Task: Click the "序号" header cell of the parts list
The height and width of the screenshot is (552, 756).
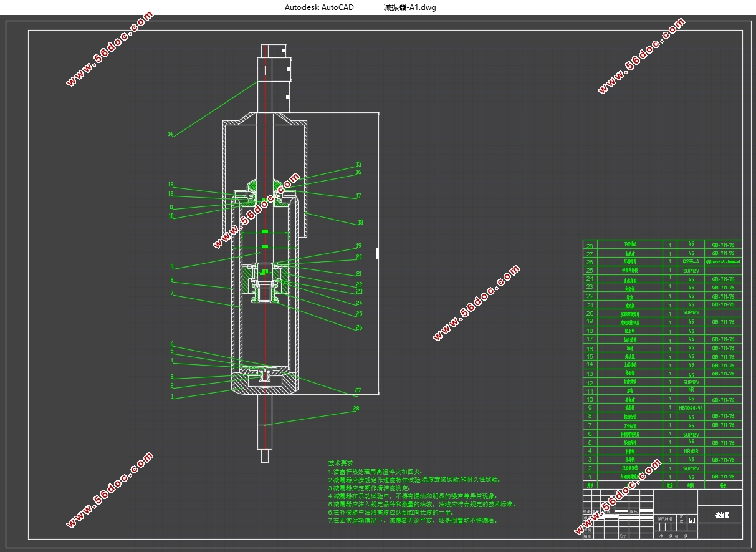Action: coord(590,485)
